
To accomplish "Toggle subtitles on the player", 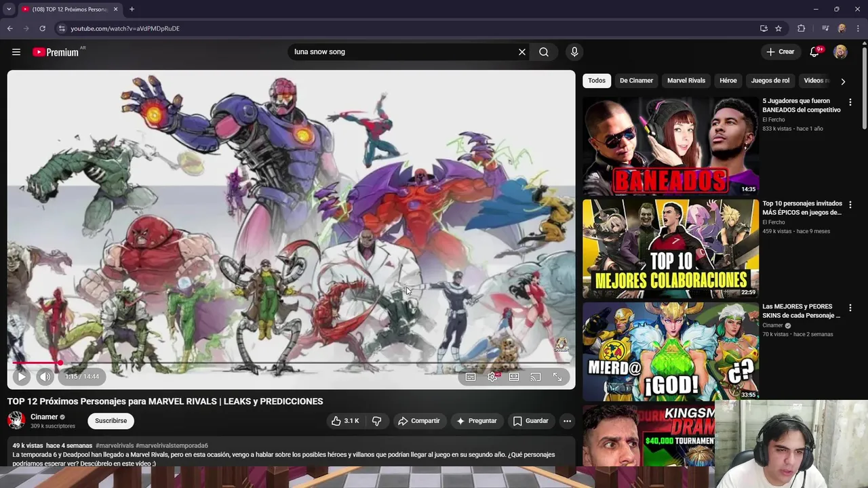I will 471,377.
